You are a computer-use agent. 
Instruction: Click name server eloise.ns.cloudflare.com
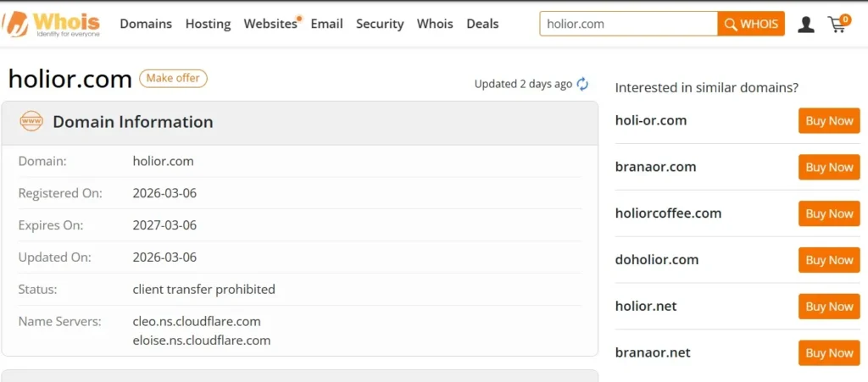click(x=202, y=340)
